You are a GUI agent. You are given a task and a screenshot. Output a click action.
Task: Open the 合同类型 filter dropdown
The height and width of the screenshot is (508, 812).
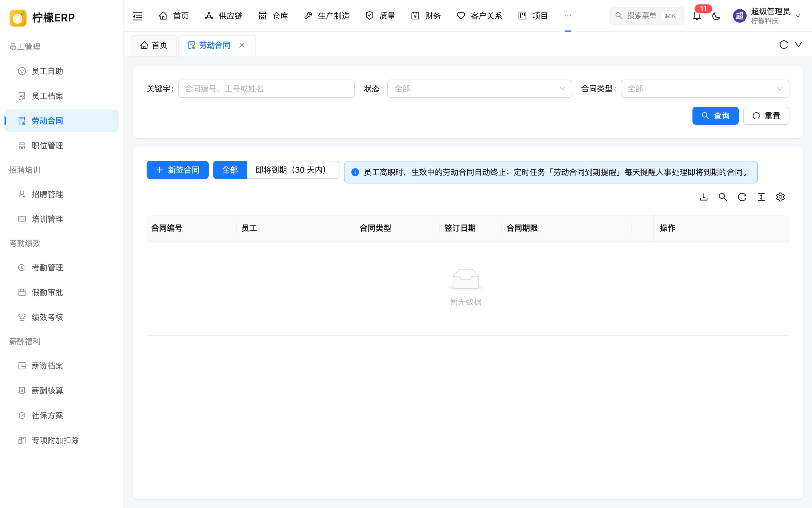[705, 89]
